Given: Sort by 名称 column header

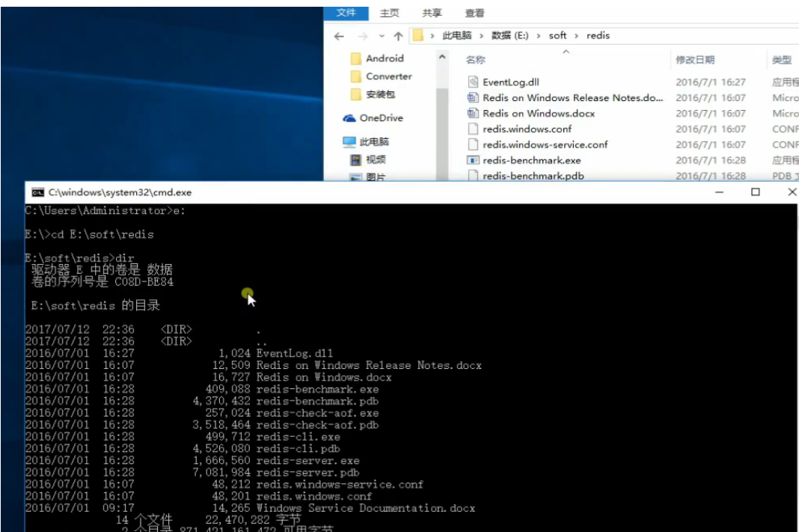Looking at the screenshot, I should click(475, 60).
